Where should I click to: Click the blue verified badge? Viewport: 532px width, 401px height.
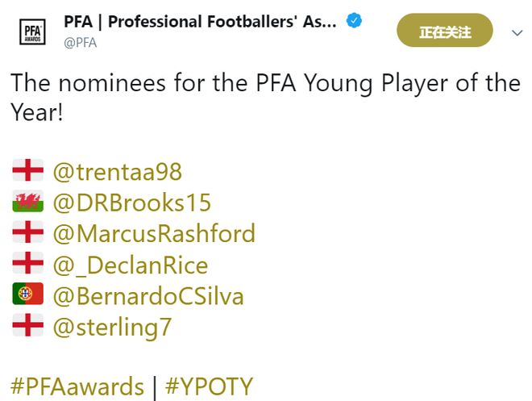[x=354, y=21]
